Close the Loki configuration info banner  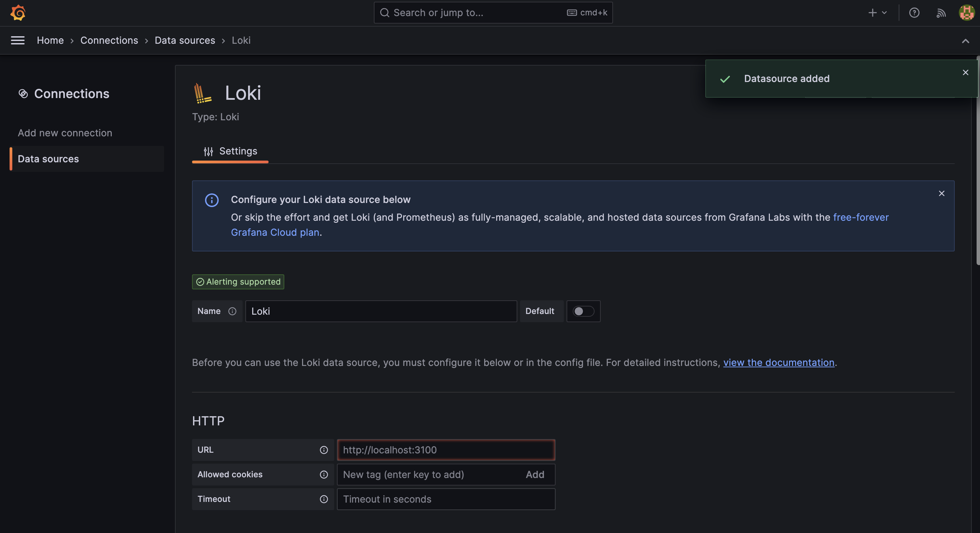(942, 193)
